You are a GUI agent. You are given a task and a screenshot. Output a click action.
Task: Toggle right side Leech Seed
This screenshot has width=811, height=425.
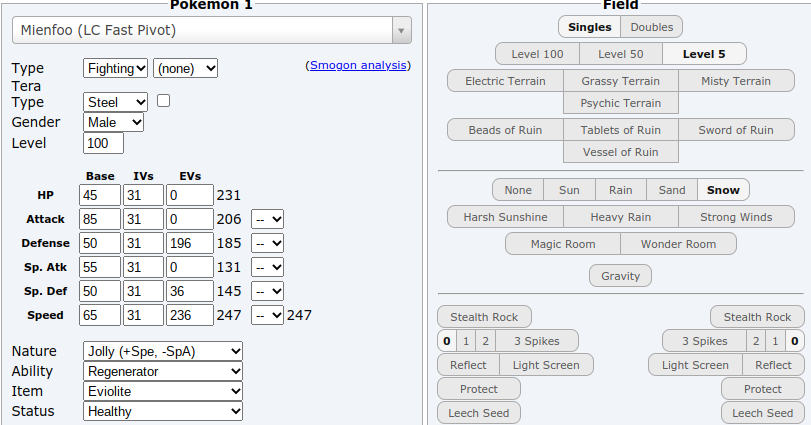[x=763, y=413]
